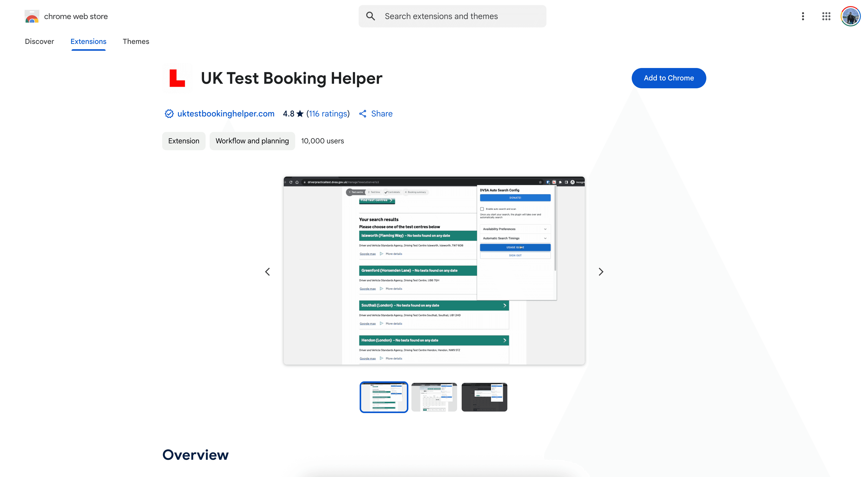Click the rating star icon

pos(300,113)
